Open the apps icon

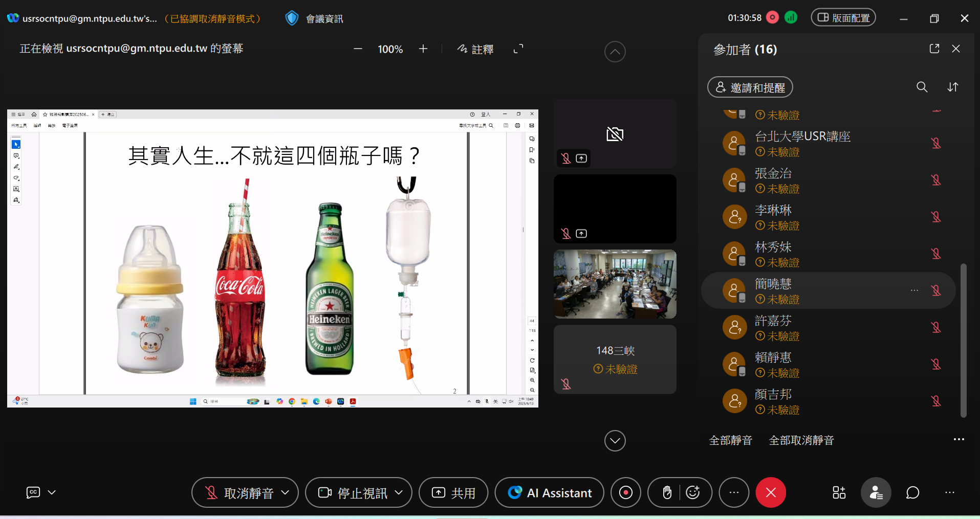pos(839,492)
